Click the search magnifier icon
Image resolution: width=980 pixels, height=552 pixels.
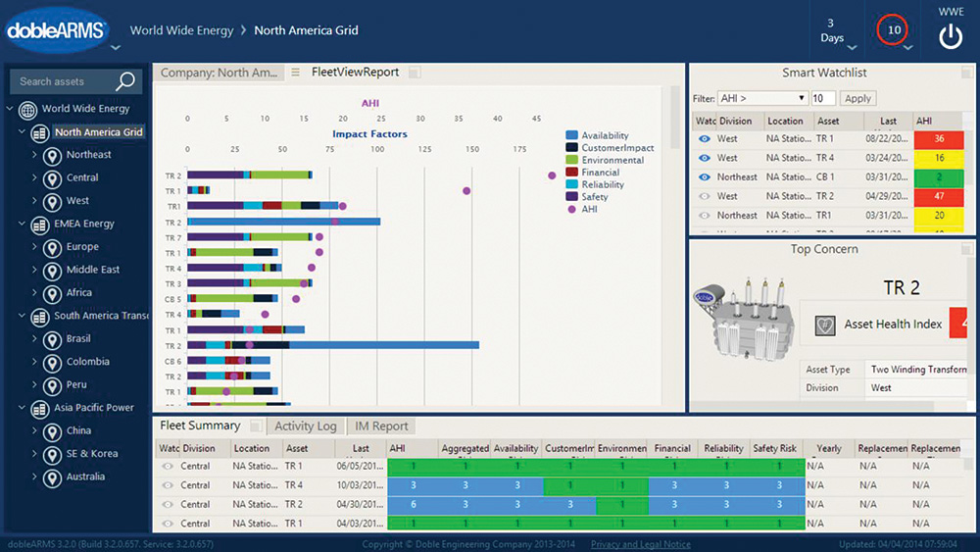point(125,81)
